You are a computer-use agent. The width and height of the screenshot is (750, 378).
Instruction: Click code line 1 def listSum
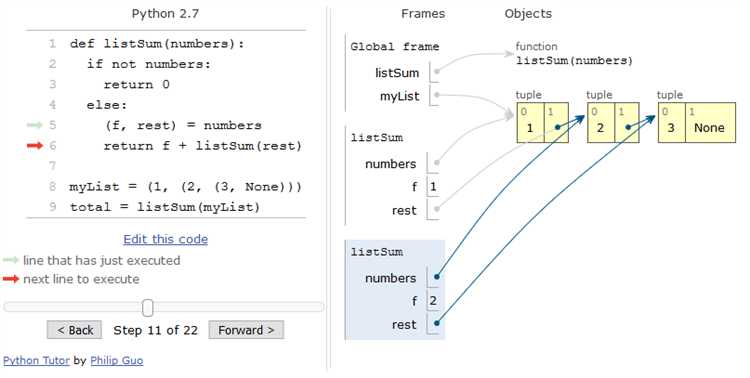tap(157, 44)
